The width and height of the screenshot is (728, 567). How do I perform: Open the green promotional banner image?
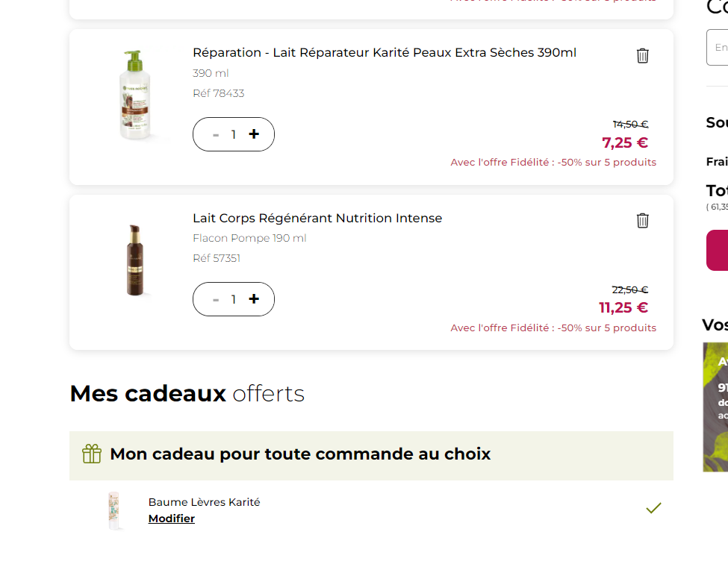(x=715, y=407)
